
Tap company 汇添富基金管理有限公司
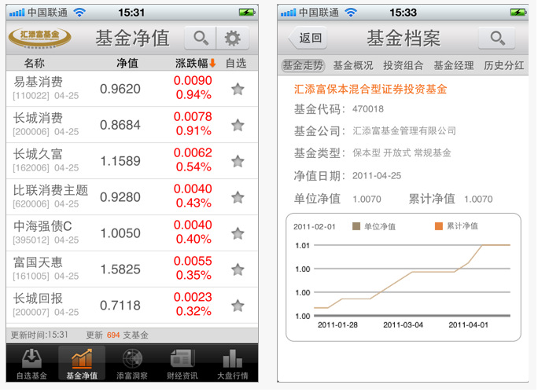pyautogui.click(x=404, y=131)
